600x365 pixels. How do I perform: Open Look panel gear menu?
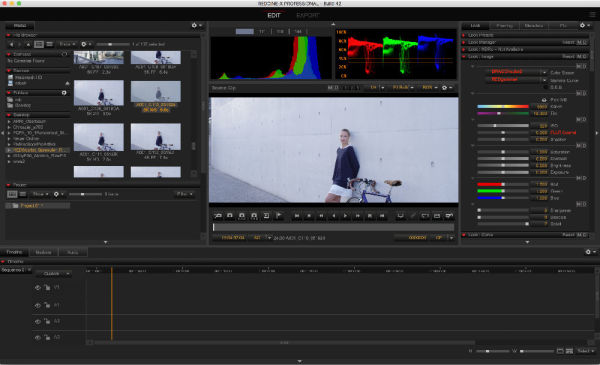coord(584,25)
